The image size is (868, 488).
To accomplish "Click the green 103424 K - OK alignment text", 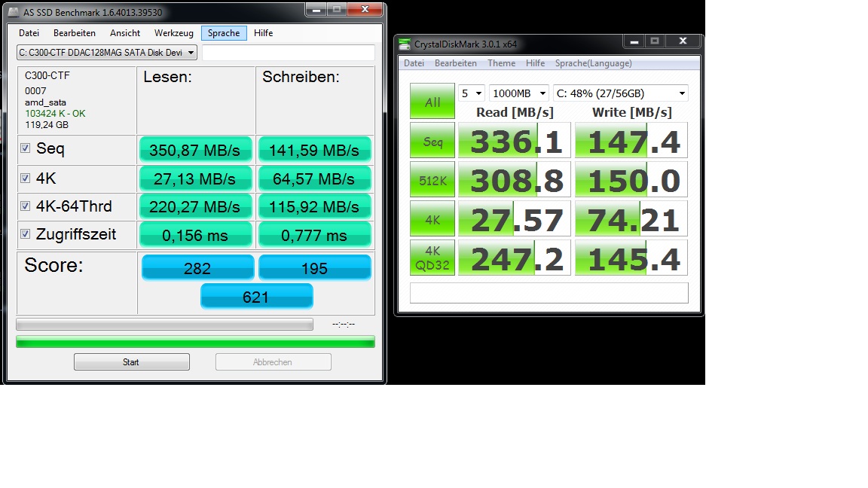I will (x=55, y=114).
